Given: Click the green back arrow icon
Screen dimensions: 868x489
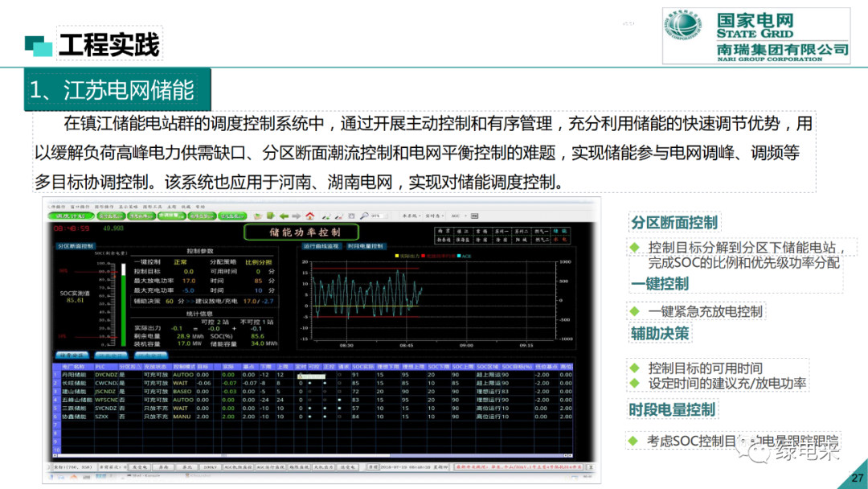Looking at the screenshot, I should (284, 216).
